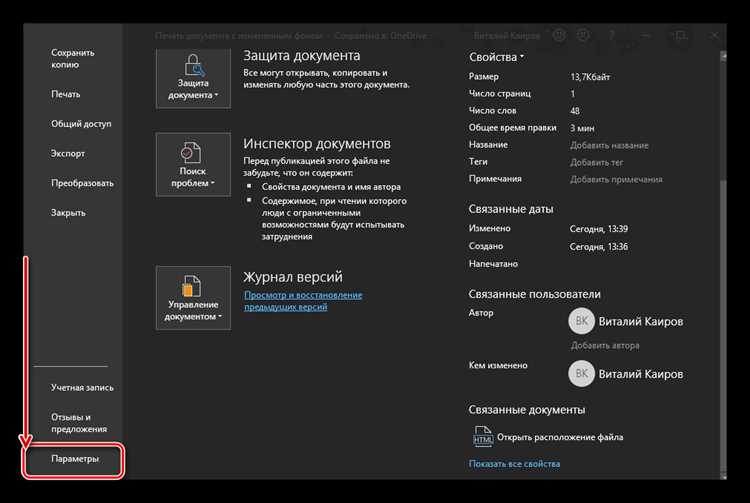This screenshot has width=750, height=503.
Task: Open the Protect Document lock icon button
Action: [193, 78]
